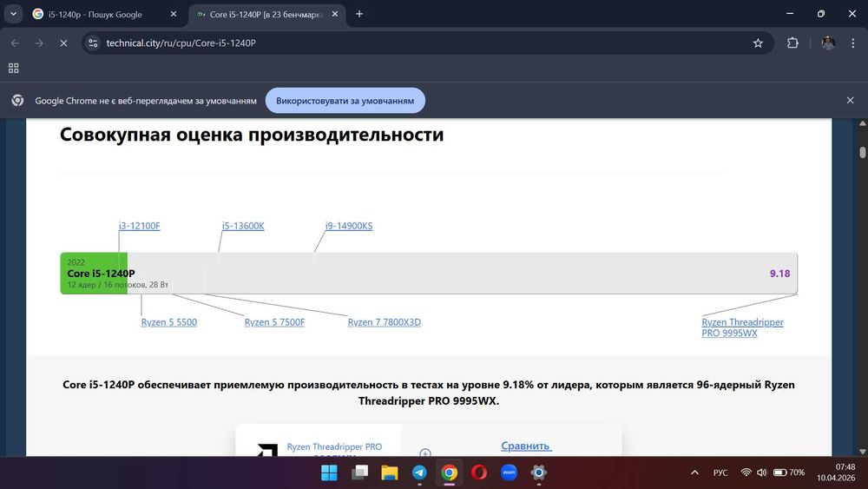This screenshot has width=868, height=489.
Task: Open File Explorer from the taskbar
Action: pos(390,472)
